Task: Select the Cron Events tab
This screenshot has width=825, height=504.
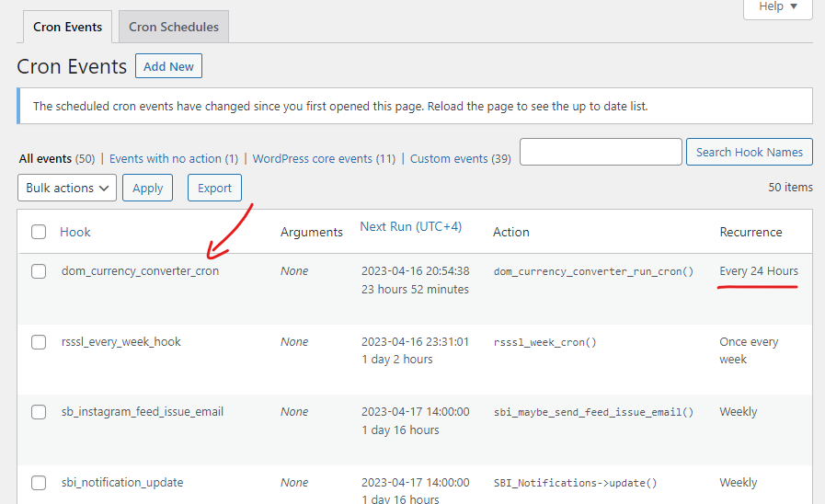Action: click(x=67, y=27)
